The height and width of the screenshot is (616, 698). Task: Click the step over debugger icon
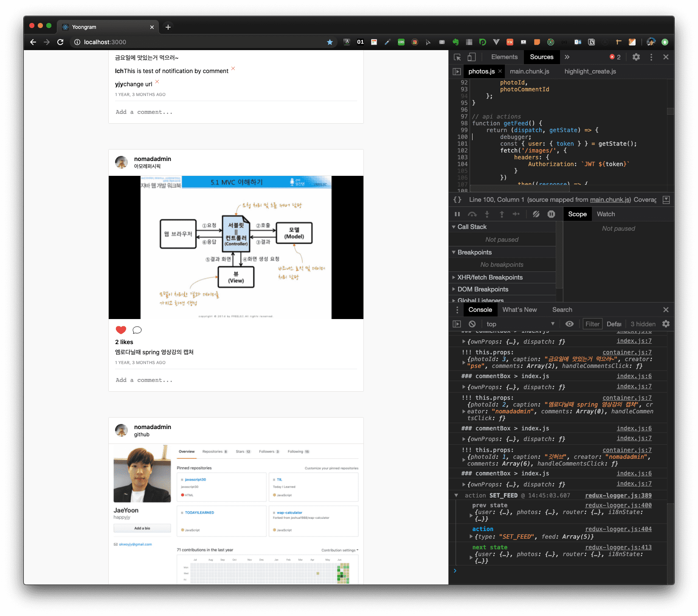pyautogui.click(x=472, y=214)
